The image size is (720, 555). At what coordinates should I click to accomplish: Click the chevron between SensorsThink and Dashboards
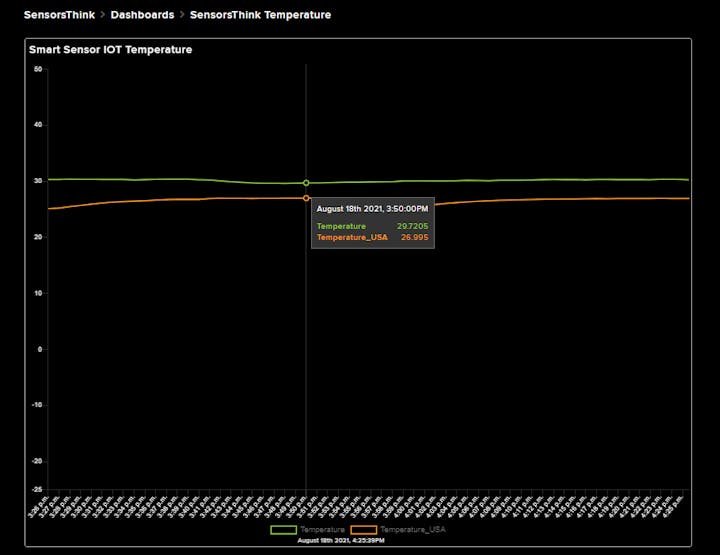click(x=102, y=15)
